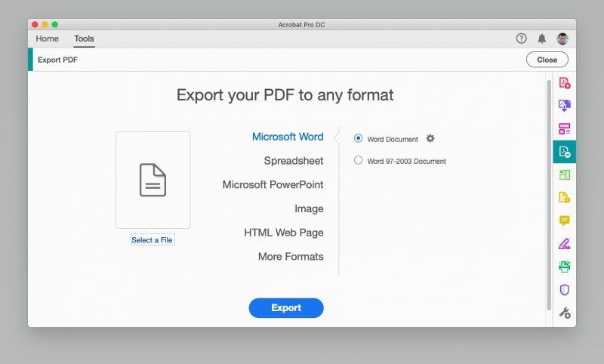
Task: Select the highlighted Export PDF sidebar icon
Action: point(564,152)
